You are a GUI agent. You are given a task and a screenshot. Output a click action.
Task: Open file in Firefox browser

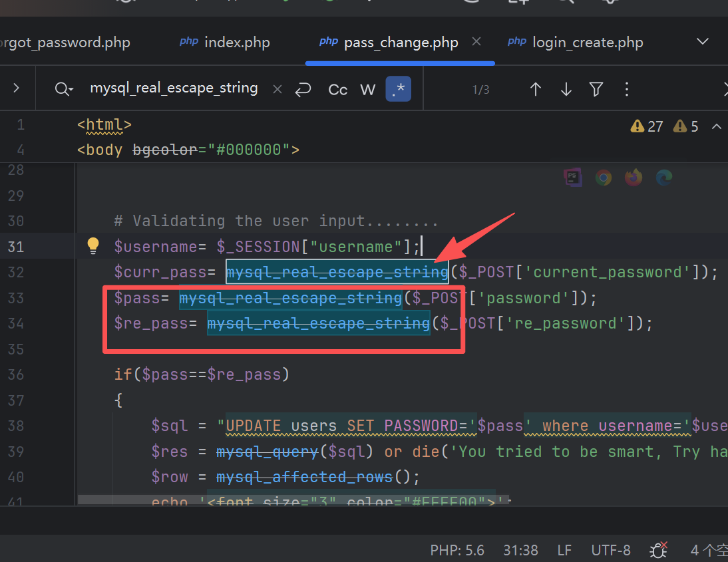pyautogui.click(x=634, y=178)
